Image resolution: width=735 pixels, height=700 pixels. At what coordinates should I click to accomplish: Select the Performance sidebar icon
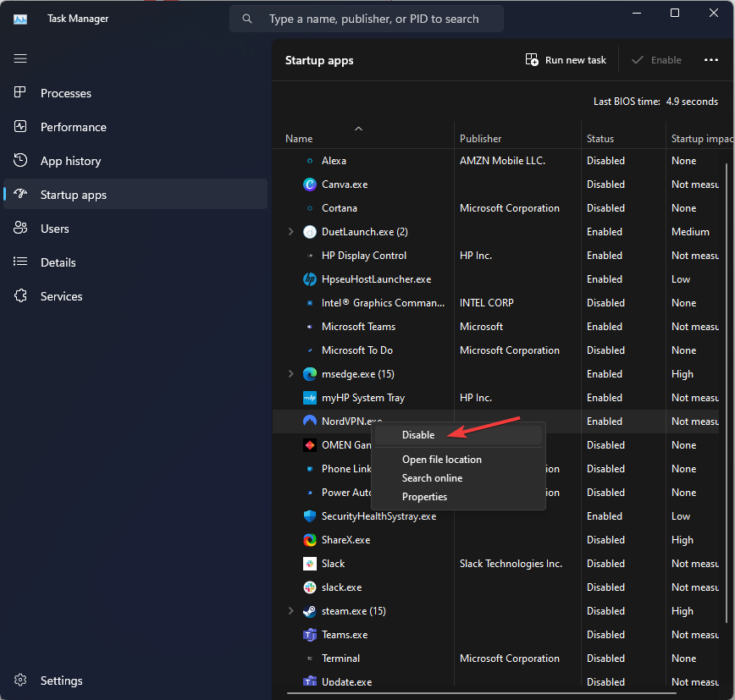pyautogui.click(x=20, y=127)
